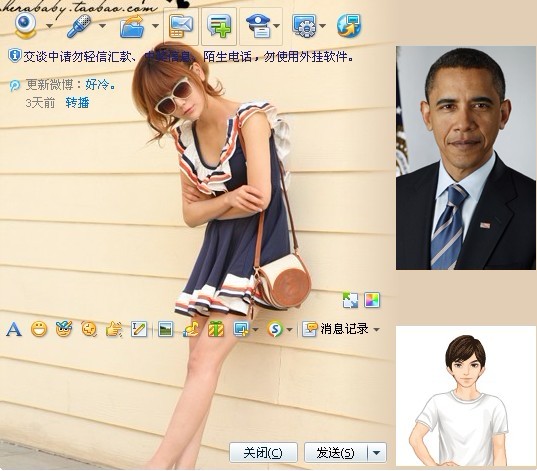Image resolution: width=537 pixels, height=471 pixels.
Task: Start a video call with webcam icon
Action: coord(25,26)
